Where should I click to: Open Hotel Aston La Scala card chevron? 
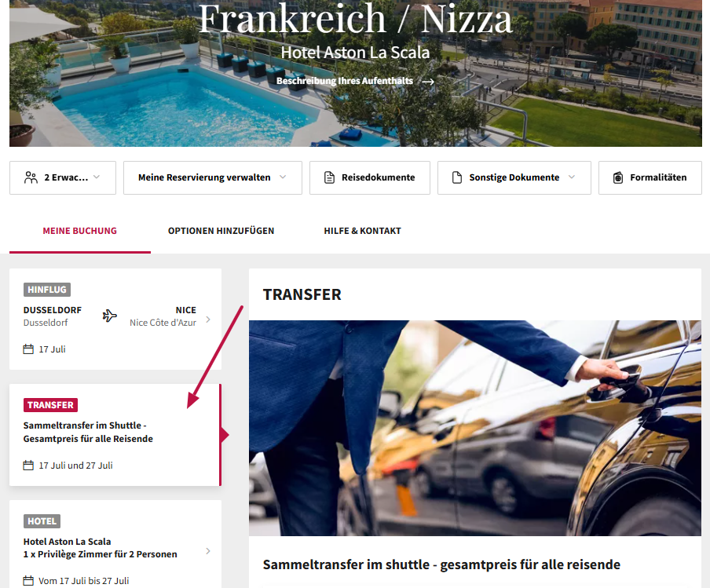(208, 551)
